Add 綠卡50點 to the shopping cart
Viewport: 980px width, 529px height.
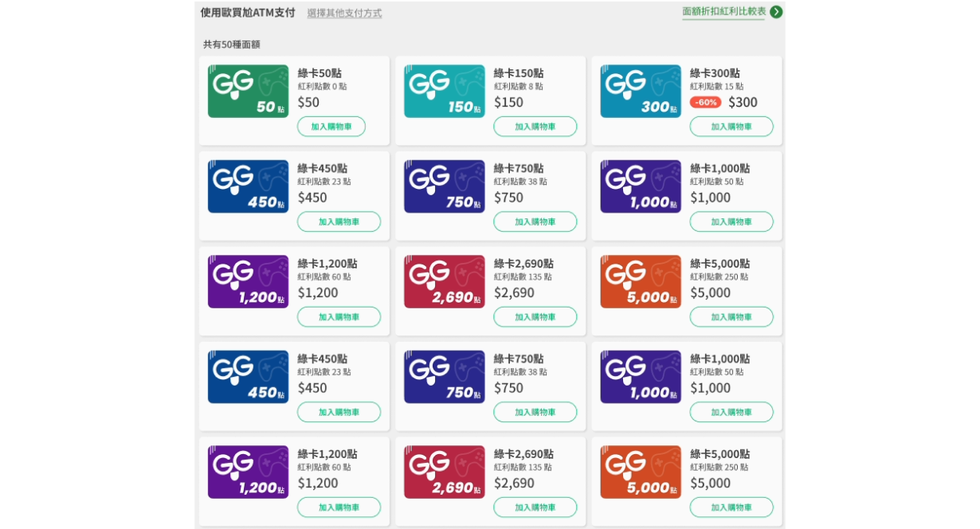click(x=331, y=127)
